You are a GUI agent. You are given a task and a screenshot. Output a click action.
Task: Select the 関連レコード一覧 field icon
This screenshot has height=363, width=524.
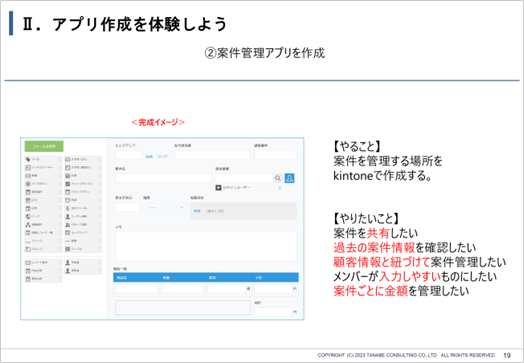pyautogui.click(x=28, y=233)
